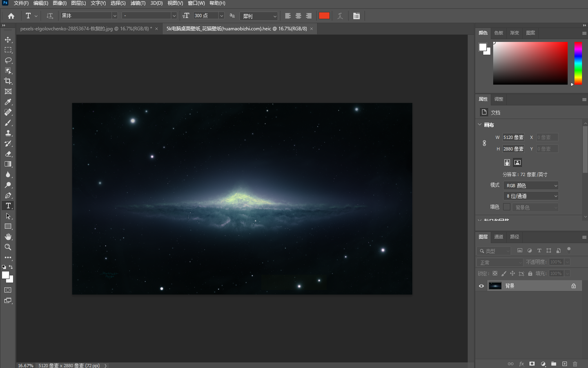The width and height of the screenshot is (588, 368).
Task: Select the Hand tool
Action: (8, 237)
